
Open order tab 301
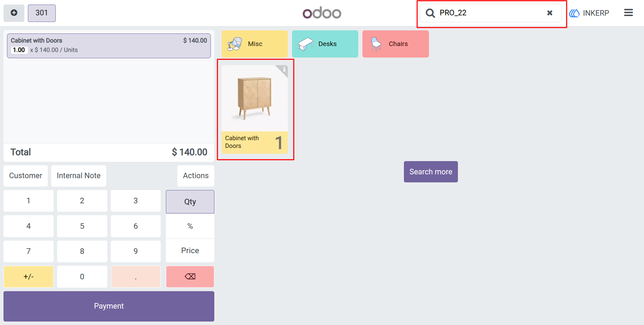point(42,13)
